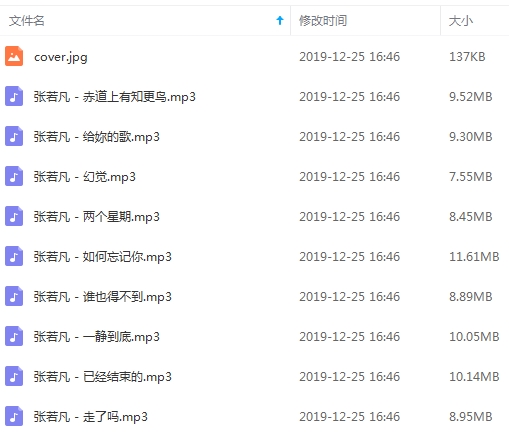Click the cover.jpg image file icon
Image resolution: width=509 pixels, height=436 pixels.
(14, 56)
